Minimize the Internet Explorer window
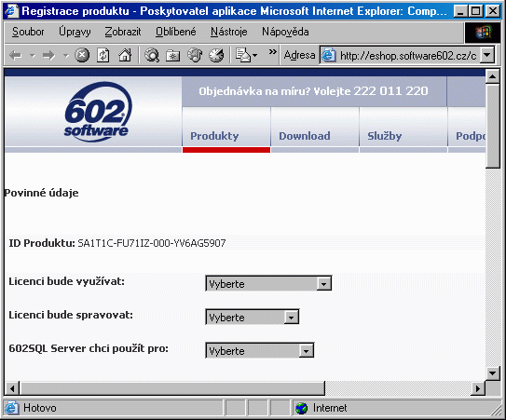 click(x=460, y=11)
